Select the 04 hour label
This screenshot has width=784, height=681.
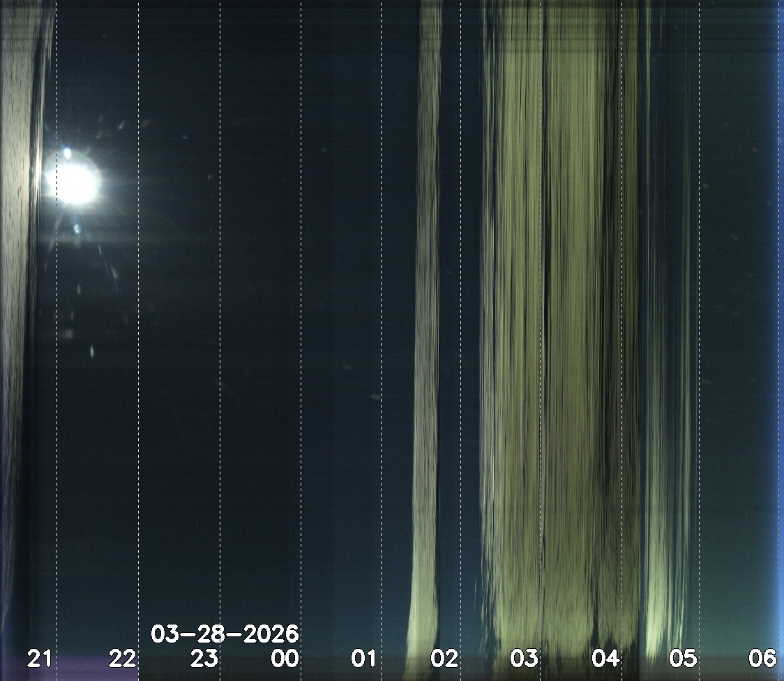click(x=605, y=658)
